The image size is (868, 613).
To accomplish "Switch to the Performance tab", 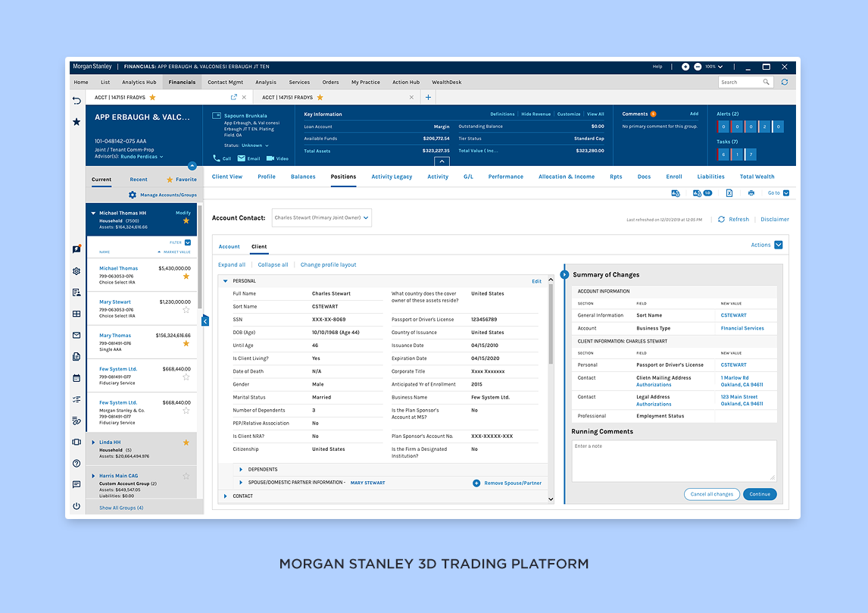I will (x=505, y=177).
